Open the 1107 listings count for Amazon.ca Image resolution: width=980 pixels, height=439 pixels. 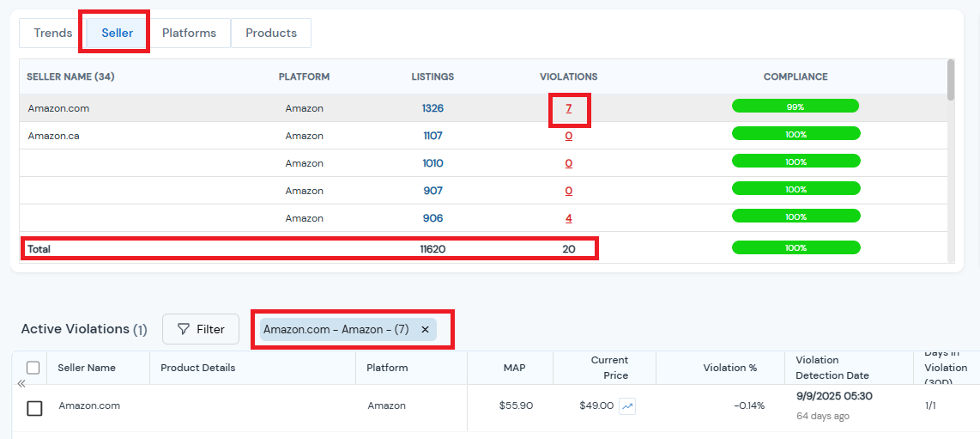click(433, 136)
